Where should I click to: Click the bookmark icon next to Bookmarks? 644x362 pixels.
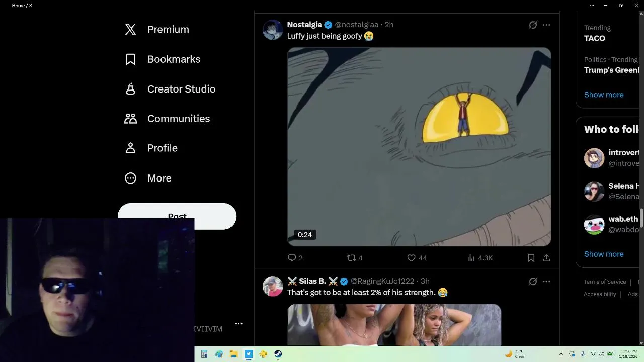(130, 59)
